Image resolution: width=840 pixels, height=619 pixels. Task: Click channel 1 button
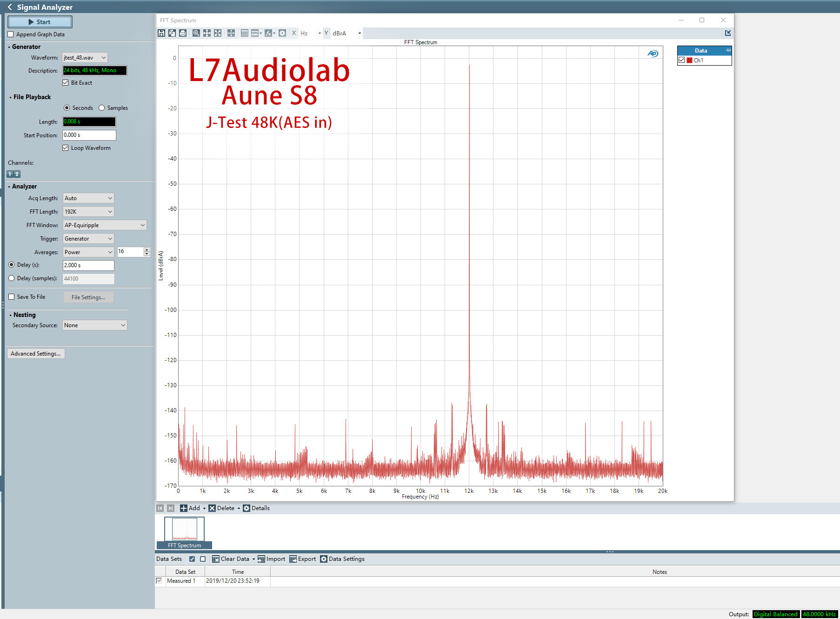(x=10, y=174)
